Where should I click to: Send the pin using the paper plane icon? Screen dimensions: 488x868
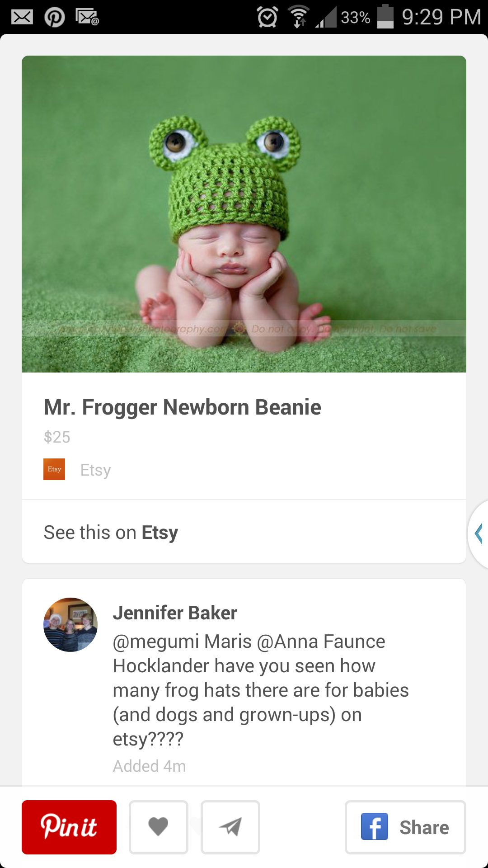(230, 827)
